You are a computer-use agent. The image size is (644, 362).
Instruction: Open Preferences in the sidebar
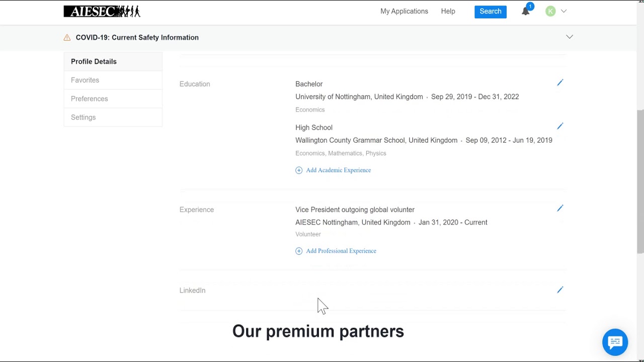90,99
